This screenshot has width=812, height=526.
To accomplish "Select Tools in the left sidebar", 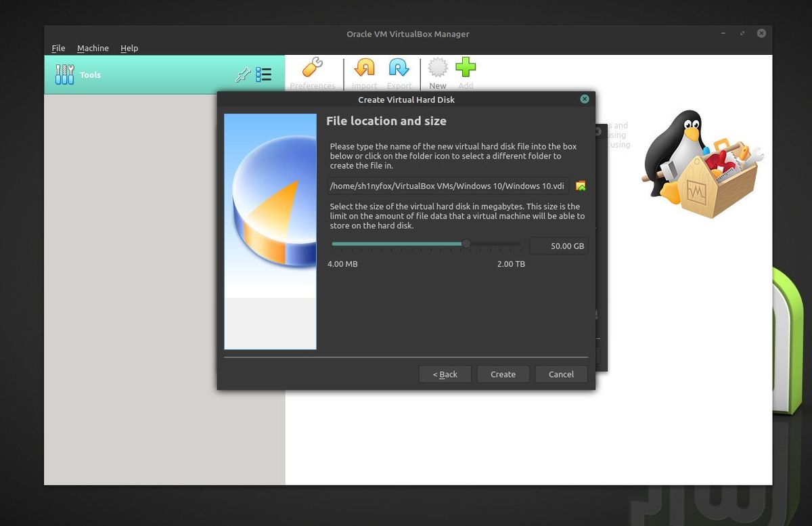I will pyautogui.click(x=90, y=74).
